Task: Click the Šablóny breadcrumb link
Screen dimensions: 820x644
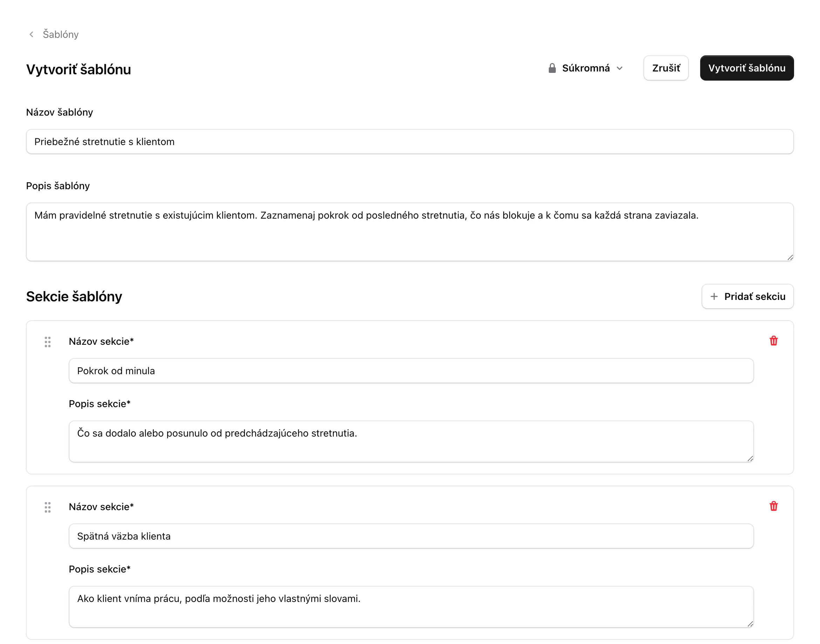Action: tap(60, 34)
